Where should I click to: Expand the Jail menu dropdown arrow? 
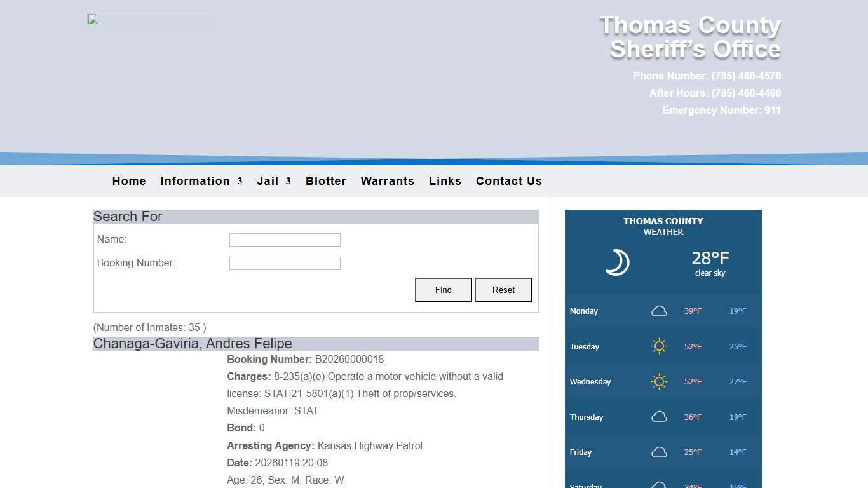tap(288, 181)
